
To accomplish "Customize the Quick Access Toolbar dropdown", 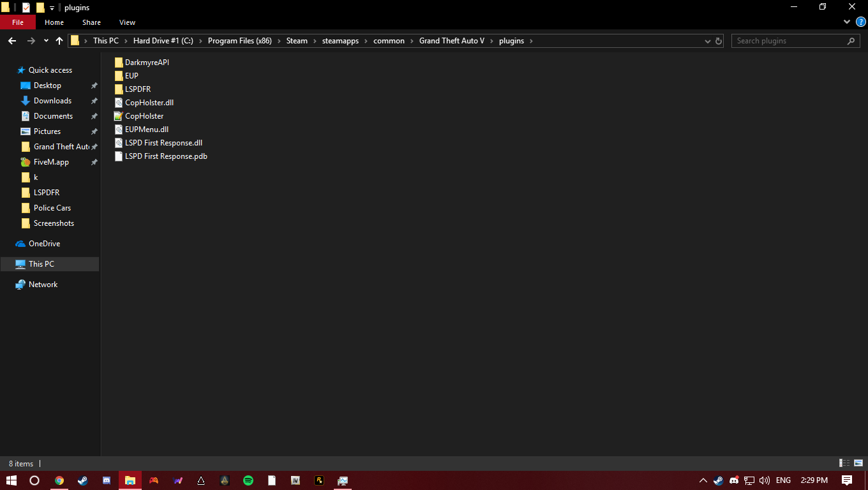I will pos(52,8).
